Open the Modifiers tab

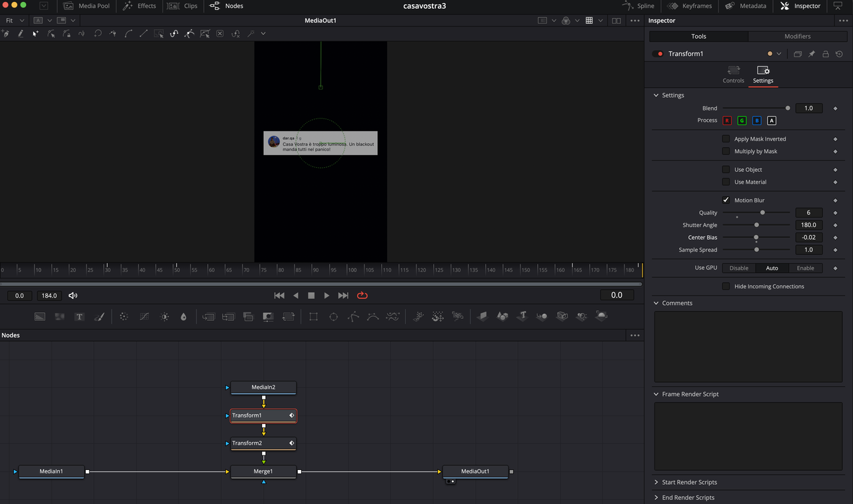tap(797, 36)
